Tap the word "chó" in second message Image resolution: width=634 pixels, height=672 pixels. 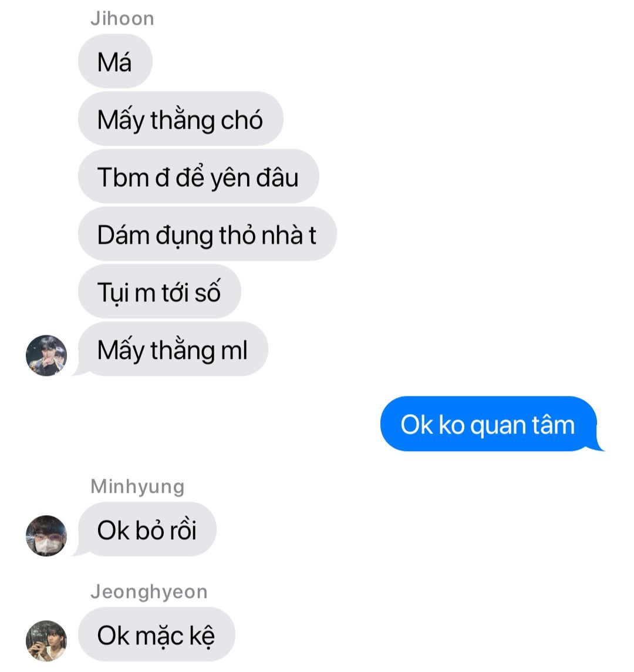point(241,120)
